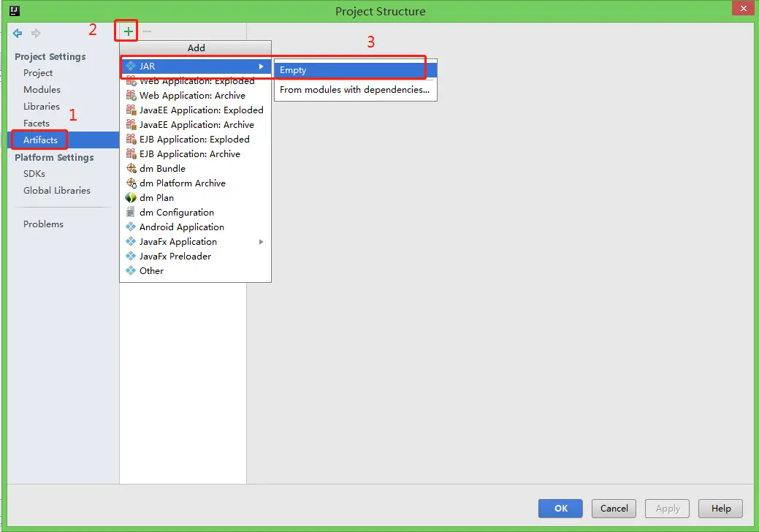Select JavaEE Application: Archive text
Image resolution: width=759 pixels, height=532 pixels.
[x=197, y=124]
